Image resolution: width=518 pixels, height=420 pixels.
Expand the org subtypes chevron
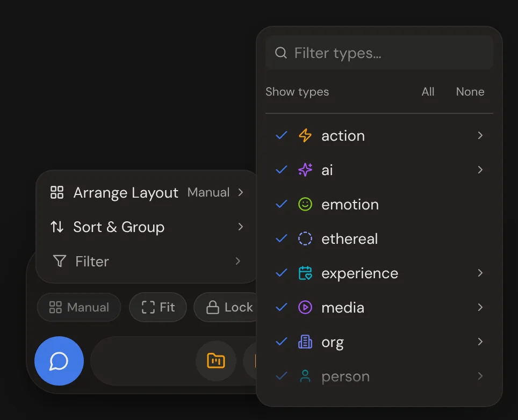480,342
